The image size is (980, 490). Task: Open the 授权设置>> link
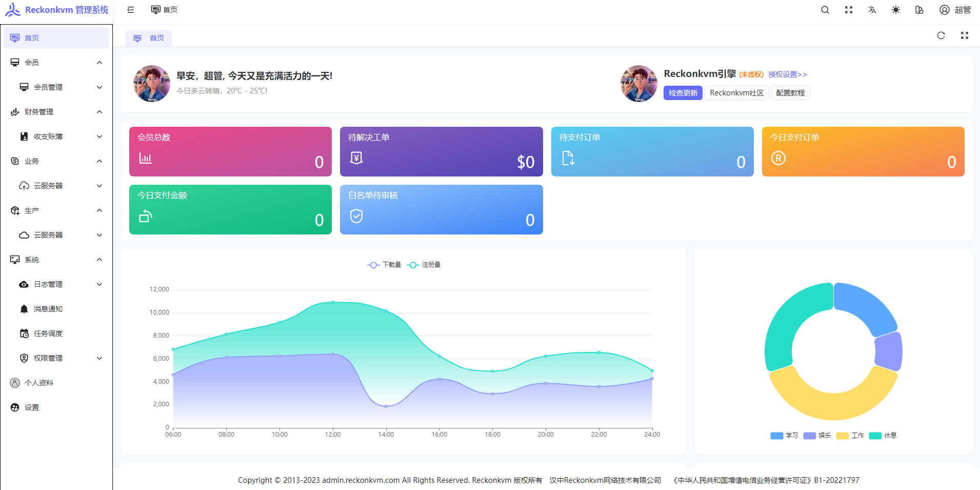[x=787, y=74]
